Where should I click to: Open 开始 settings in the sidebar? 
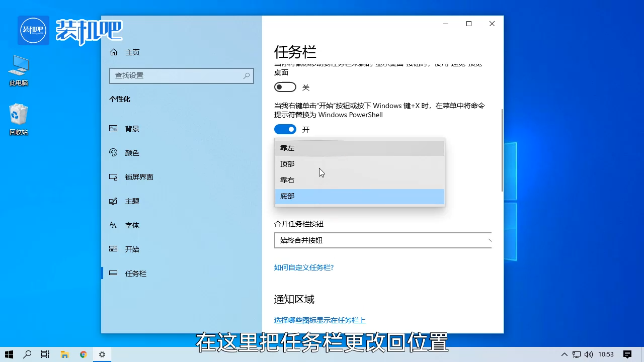click(x=132, y=249)
